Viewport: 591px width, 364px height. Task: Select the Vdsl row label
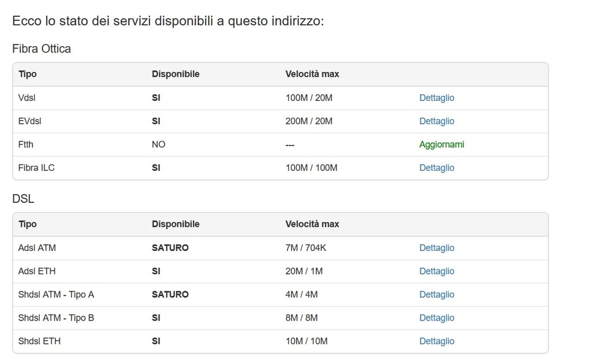coord(27,98)
